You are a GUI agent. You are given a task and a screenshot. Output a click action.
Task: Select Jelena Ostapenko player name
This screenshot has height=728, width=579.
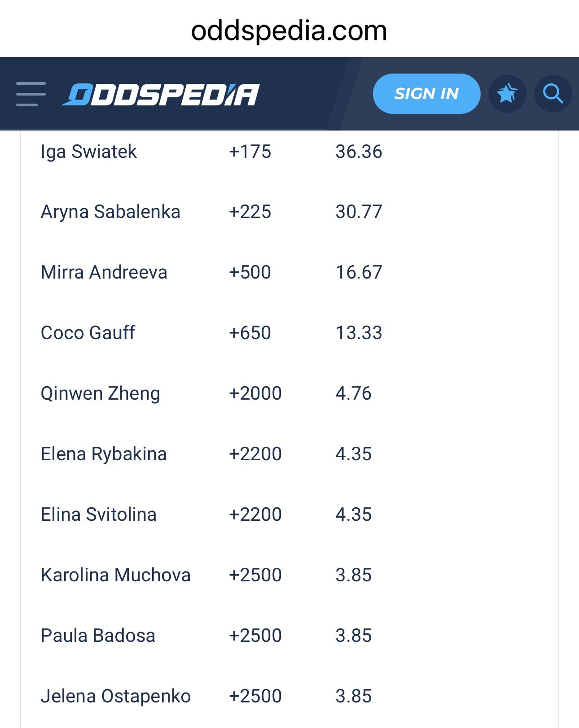pyautogui.click(x=116, y=697)
